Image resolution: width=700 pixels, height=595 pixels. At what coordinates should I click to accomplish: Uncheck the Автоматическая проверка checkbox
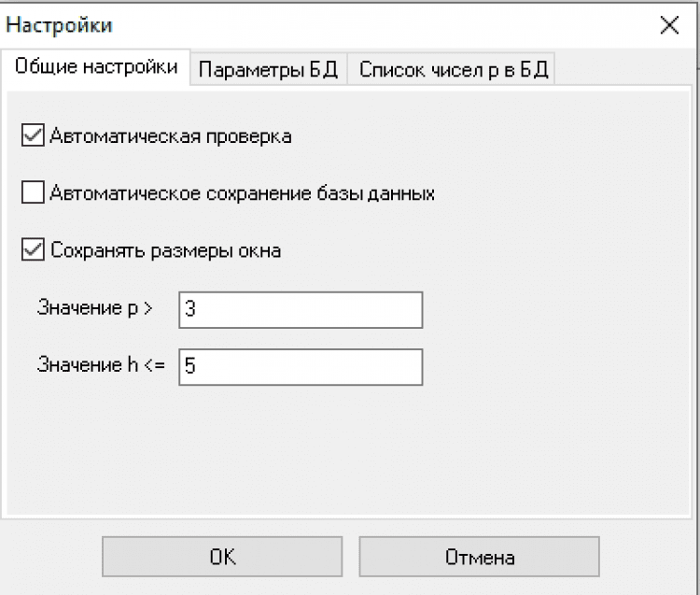[33, 136]
